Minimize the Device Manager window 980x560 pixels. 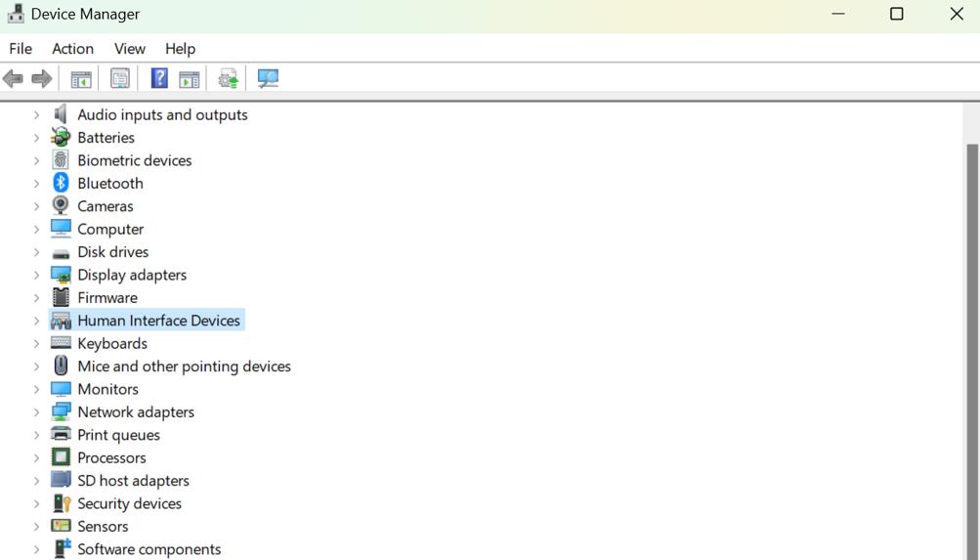pyautogui.click(x=838, y=14)
